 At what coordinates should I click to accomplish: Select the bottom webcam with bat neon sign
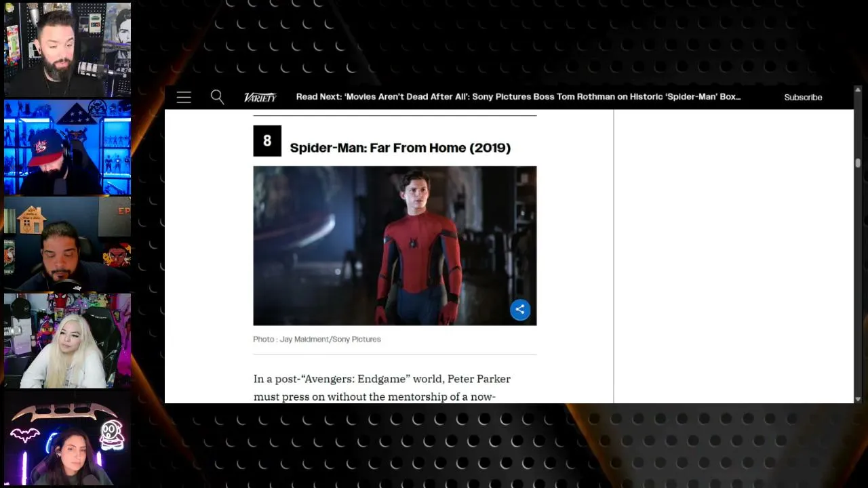tap(67, 439)
